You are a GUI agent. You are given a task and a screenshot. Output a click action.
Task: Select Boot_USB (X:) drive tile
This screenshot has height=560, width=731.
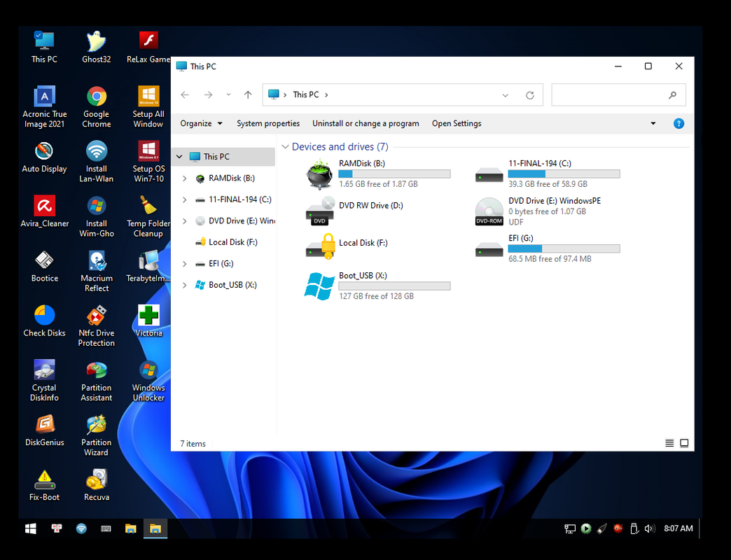point(377,285)
